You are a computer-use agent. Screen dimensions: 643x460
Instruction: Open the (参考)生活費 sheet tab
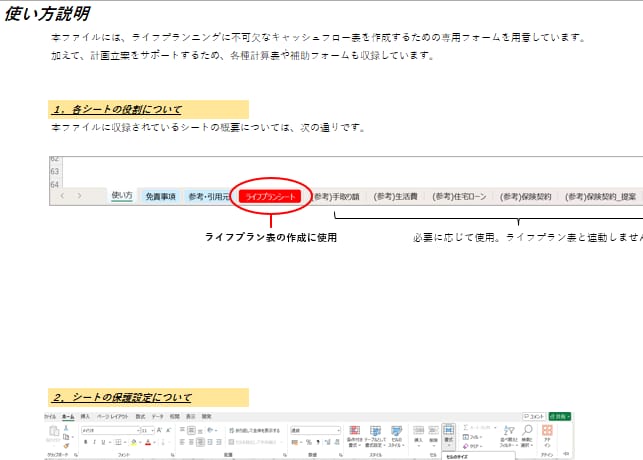395,197
